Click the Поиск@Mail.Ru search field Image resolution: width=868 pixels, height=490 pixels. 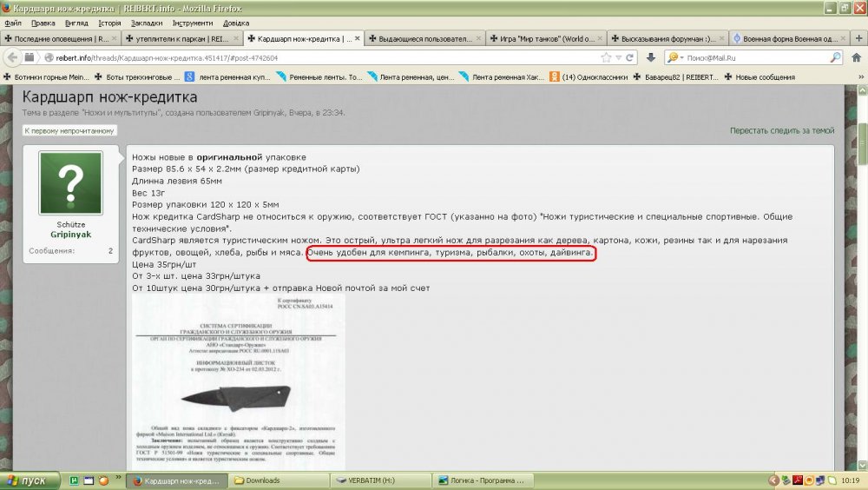point(756,57)
